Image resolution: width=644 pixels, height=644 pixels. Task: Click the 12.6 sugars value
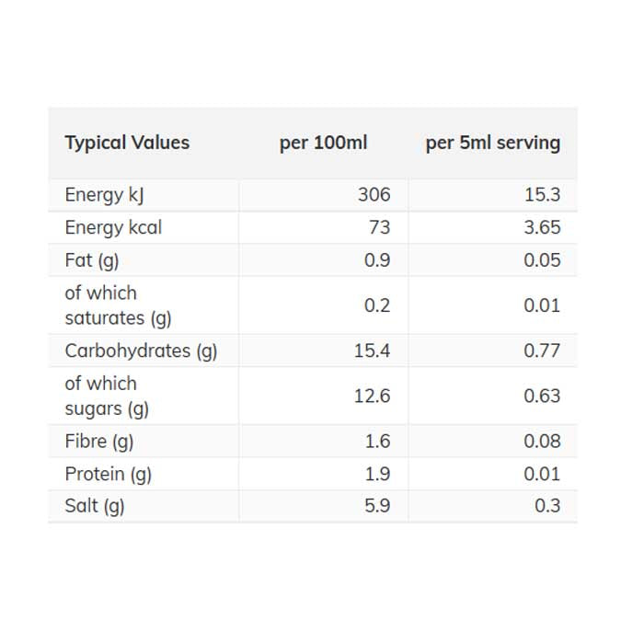372,396
